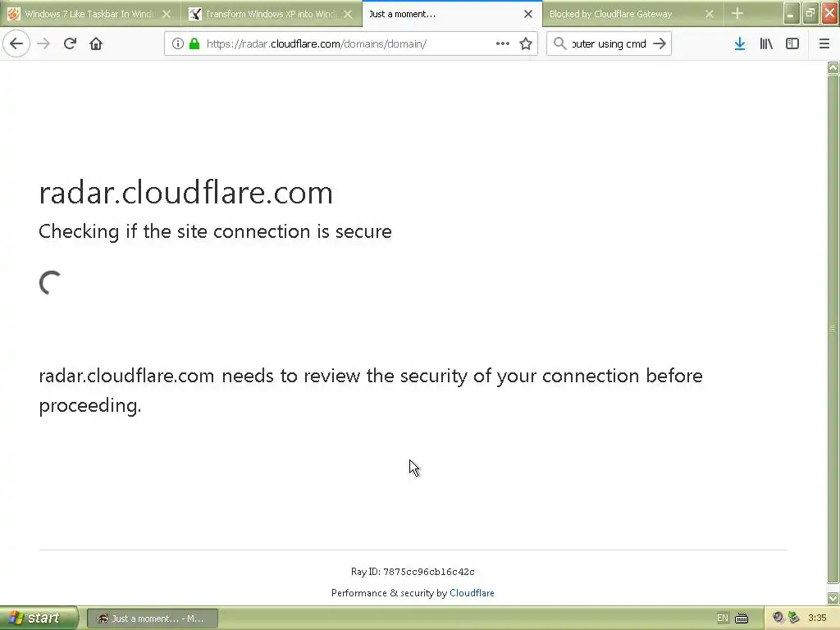This screenshot has height=630, width=840.
Task: Open the Windows XP start menu
Action: click(39, 618)
